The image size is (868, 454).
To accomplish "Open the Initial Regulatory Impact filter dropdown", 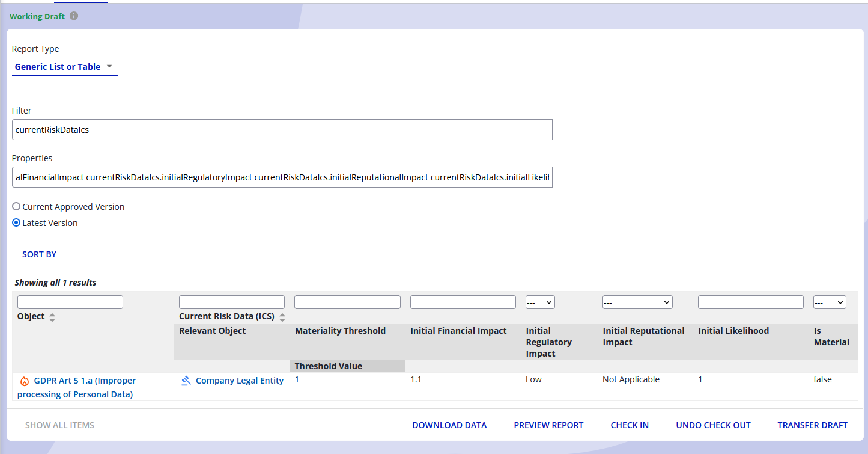I will 540,302.
